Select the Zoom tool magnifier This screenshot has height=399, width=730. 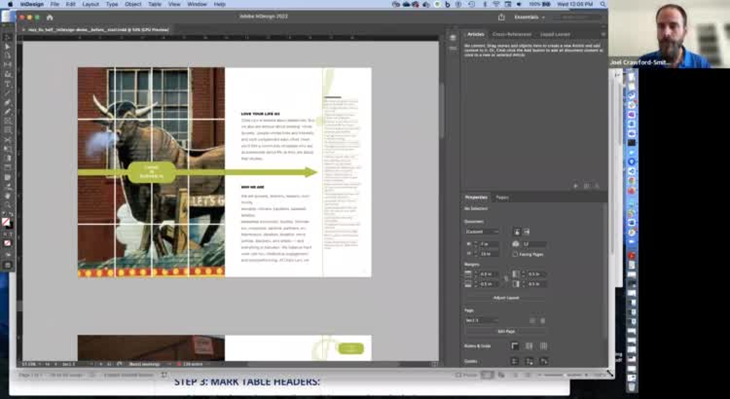[x=7, y=205]
